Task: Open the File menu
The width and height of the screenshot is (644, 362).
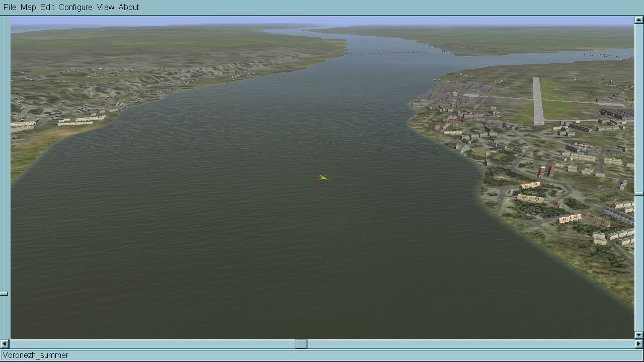Action: coord(10,7)
